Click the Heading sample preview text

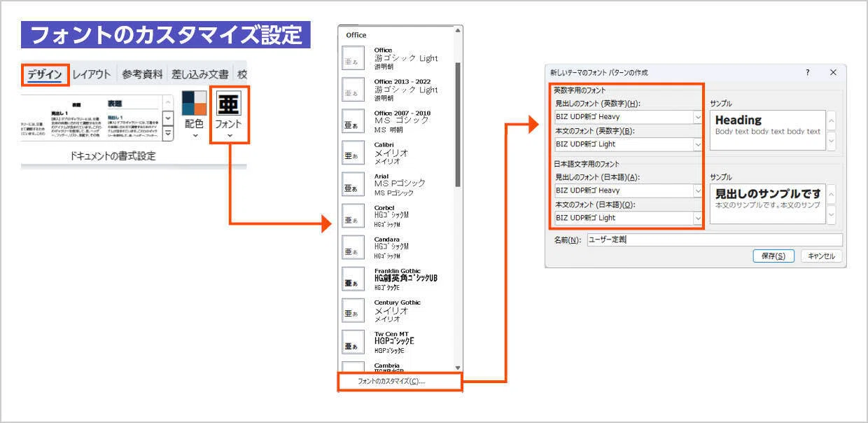tap(738, 120)
